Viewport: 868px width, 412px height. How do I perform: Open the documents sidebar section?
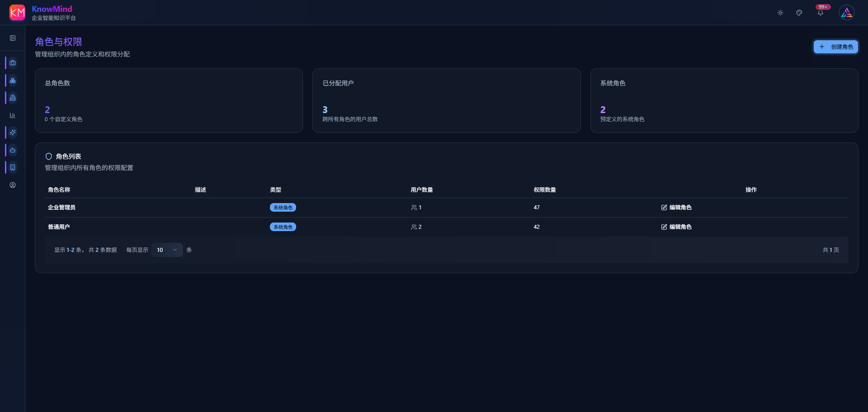[x=13, y=98]
